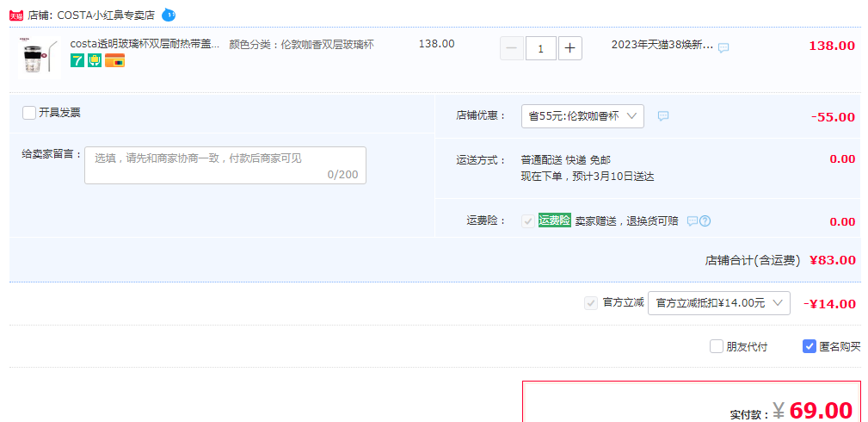Image resolution: width=868 pixels, height=422 pixels.
Task: Open the 店铺优惠 省55元 dropdown
Action: 582,116
